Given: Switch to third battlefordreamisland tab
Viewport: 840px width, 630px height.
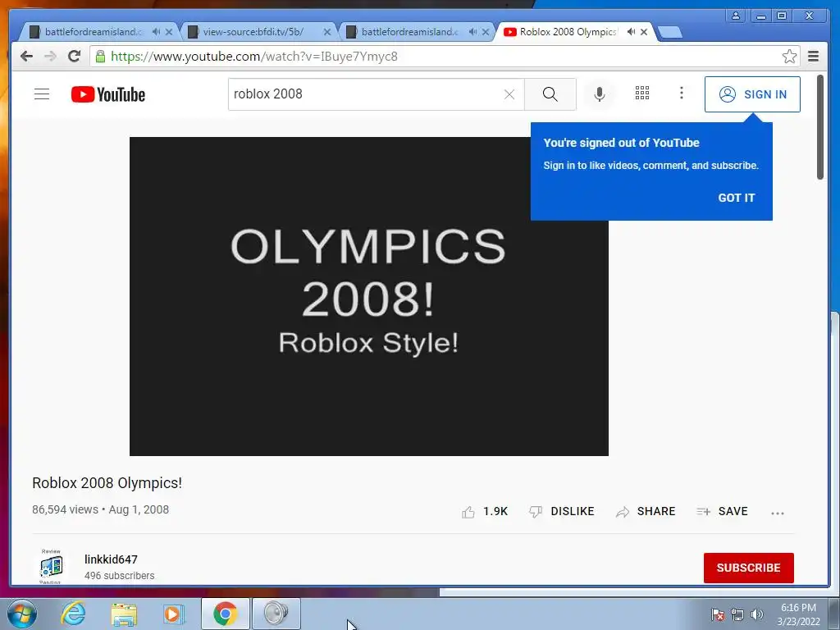Looking at the screenshot, I should [410, 32].
